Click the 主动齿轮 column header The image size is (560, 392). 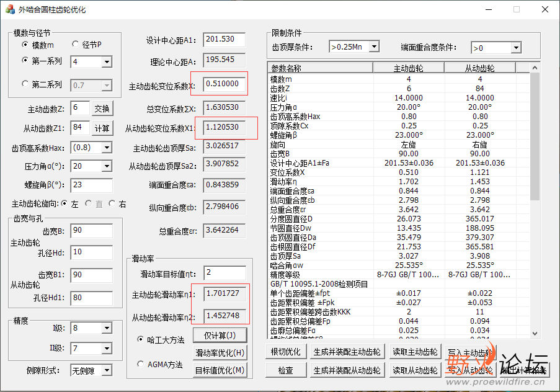pos(409,68)
